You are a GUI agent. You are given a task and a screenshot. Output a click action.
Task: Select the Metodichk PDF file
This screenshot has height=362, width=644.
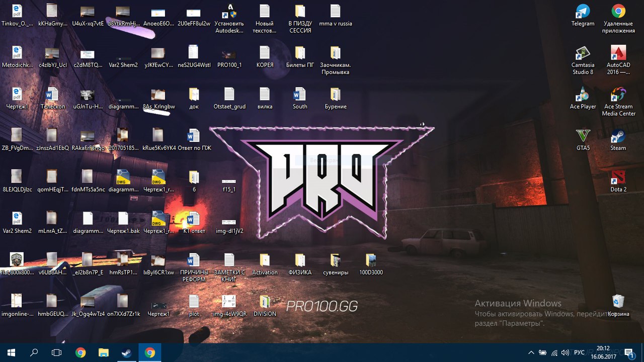(17, 57)
